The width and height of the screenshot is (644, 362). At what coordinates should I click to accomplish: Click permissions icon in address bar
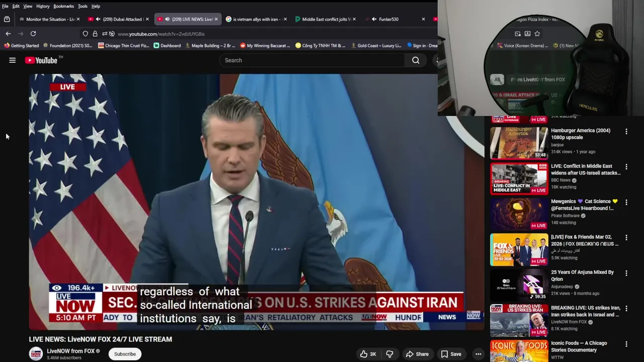pos(106,34)
